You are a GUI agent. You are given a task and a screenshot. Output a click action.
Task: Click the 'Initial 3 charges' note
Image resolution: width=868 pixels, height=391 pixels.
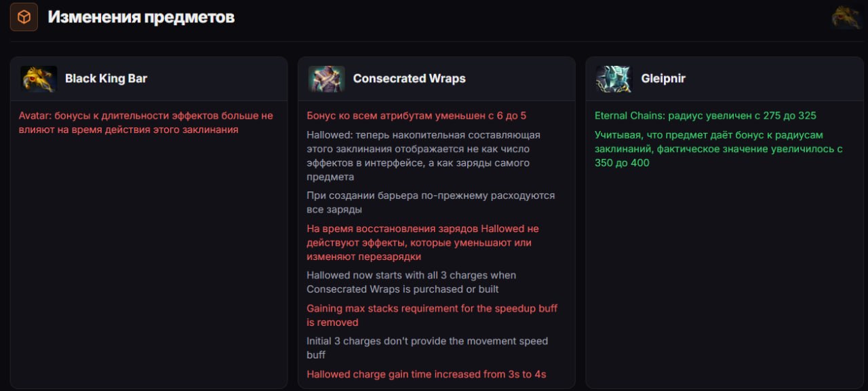tap(427, 348)
